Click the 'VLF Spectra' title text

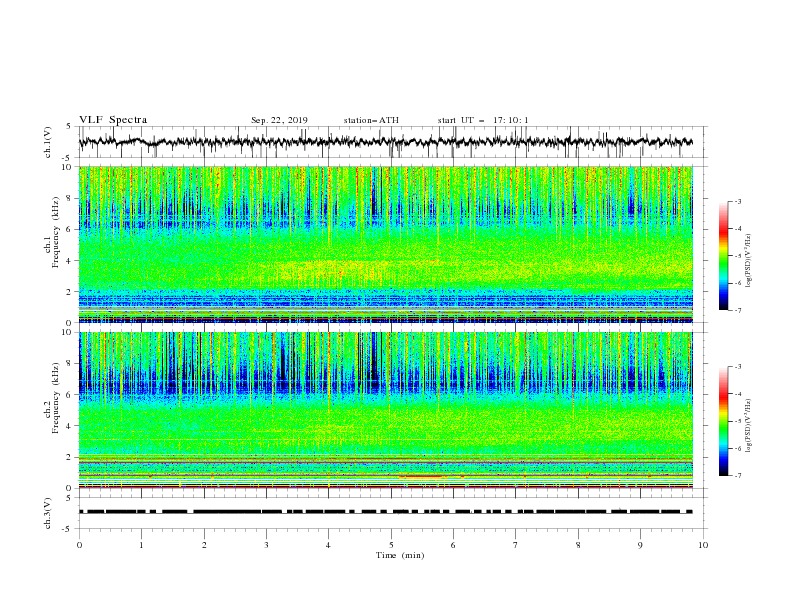113,120
